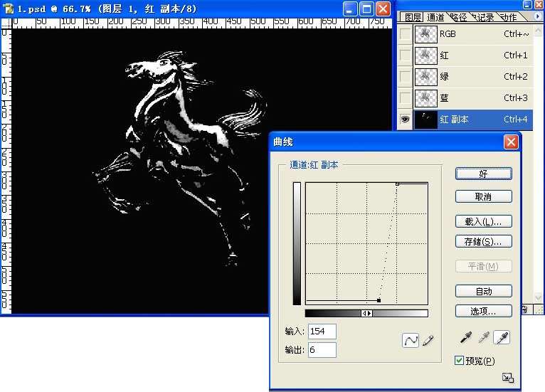The height and width of the screenshot is (392, 545).
Task: Click the expand dialog icon at bottom-right
Action: pyautogui.click(x=507, y=378)
